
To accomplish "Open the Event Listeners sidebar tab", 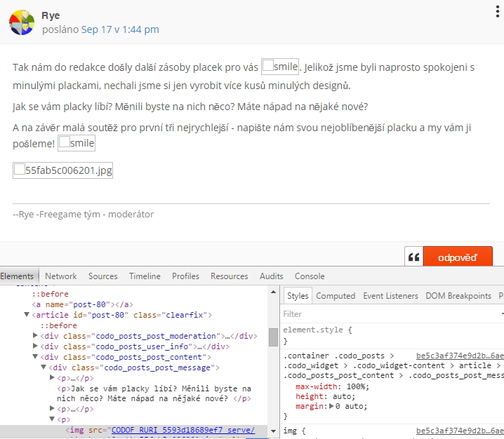I will (390, 296).
